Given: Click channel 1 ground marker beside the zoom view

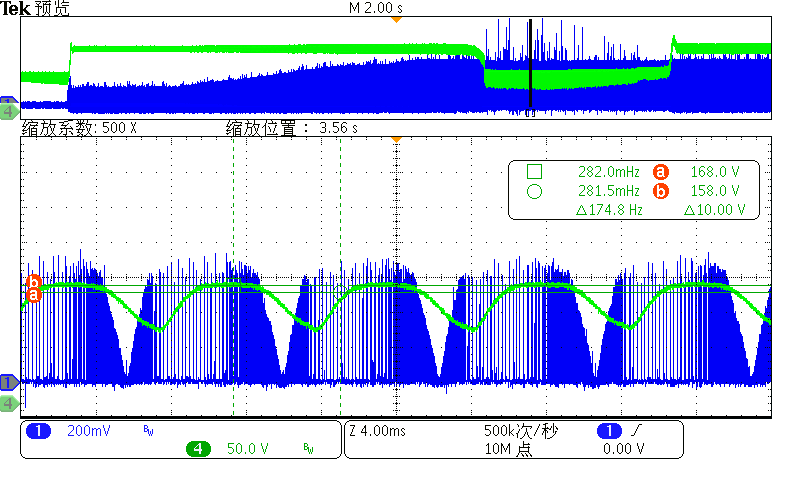Looking at the screenshot, I should click(x=9, y=382).
